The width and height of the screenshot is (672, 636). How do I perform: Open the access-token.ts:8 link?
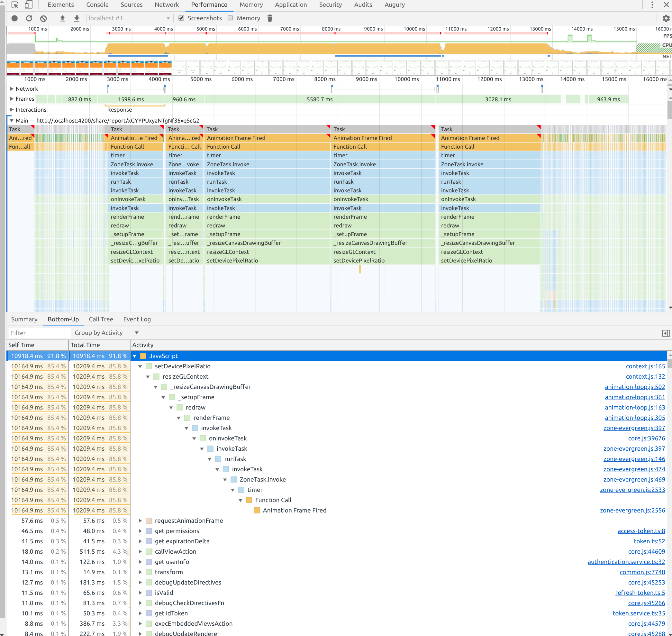point(641,531)
